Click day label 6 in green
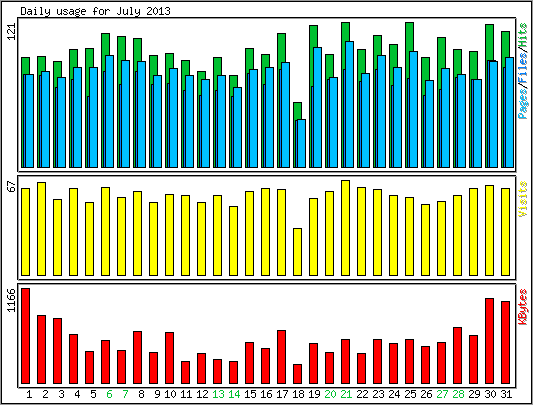The height and width of the screenshot is (405, 533). (x=109, y=394)
